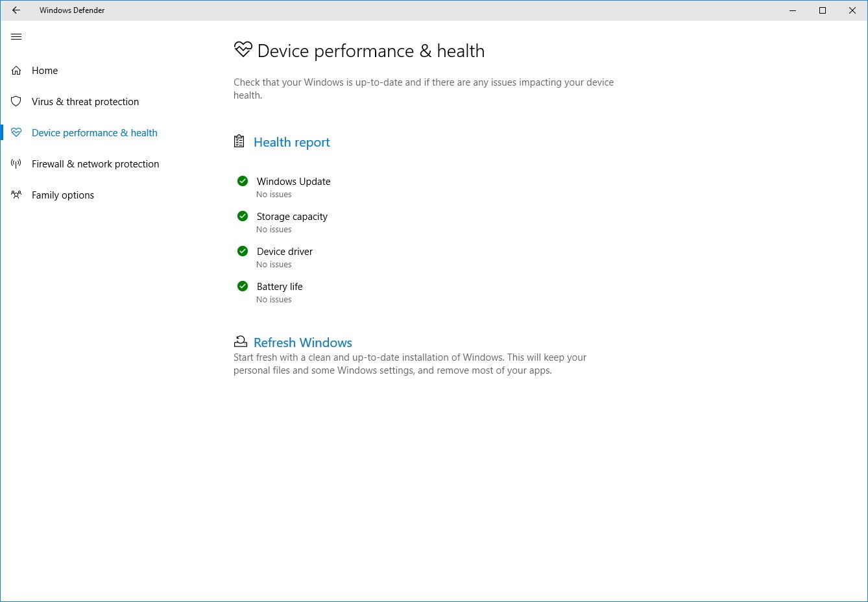Click the green check beside Storage capacity
This screenshot has width=868, height=602.
[x=243, y=216]
